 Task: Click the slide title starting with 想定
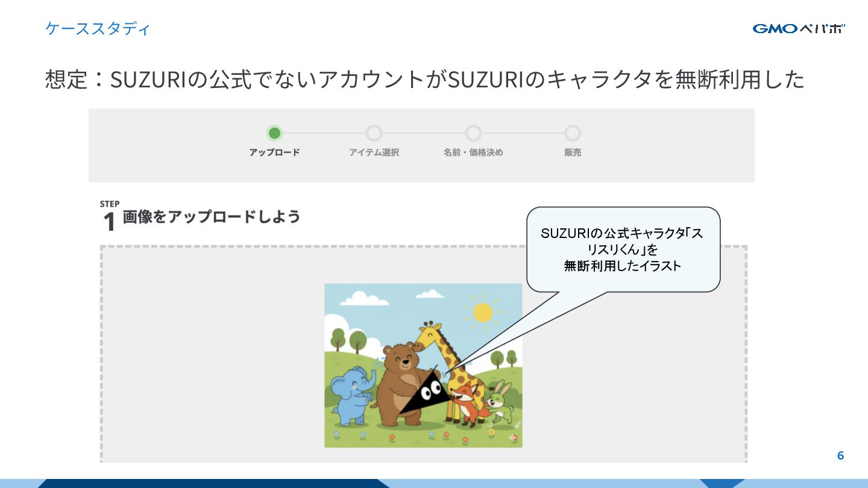point(425,79)
